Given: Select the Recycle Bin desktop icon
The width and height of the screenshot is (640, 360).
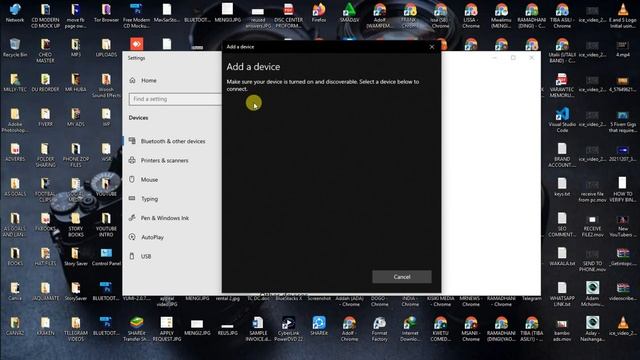Looking at the screenshot, I should click(15, 47).
